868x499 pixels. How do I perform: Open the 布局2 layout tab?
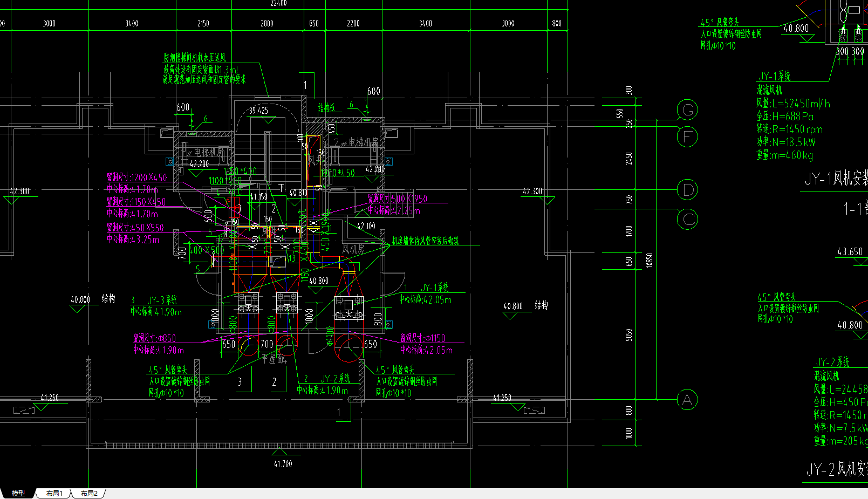click(x=89, y=493)
